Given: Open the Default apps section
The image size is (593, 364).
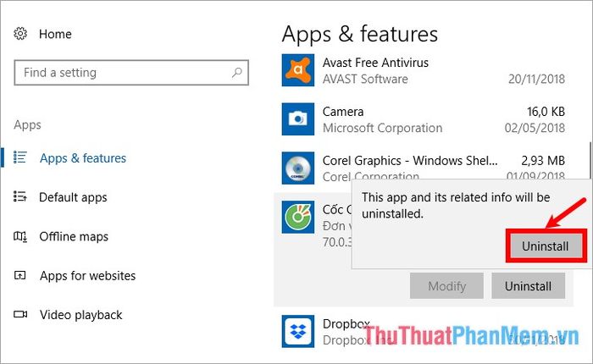Looking at the screenshot, I should pos(73,197).
